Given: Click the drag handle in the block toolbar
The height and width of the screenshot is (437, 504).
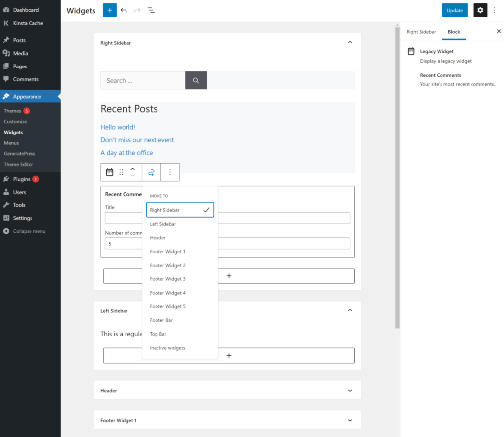Looking at the screenshot, I should click(x=121, y=172).
